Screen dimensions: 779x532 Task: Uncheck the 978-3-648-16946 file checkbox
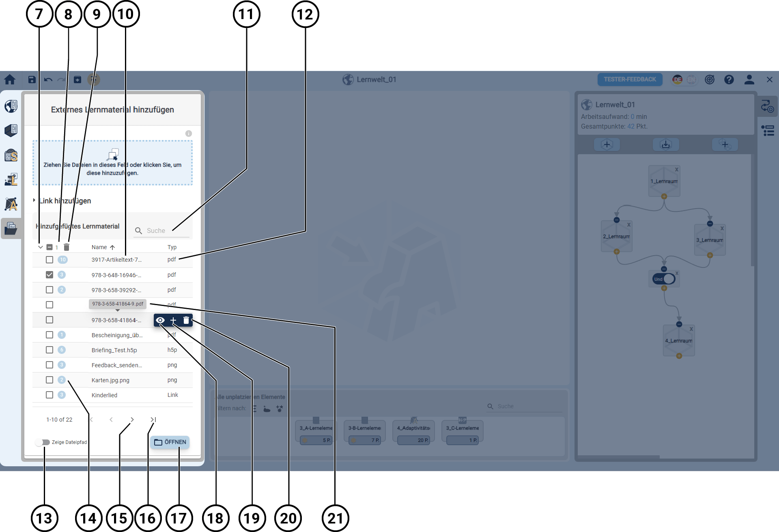(49, 275)
